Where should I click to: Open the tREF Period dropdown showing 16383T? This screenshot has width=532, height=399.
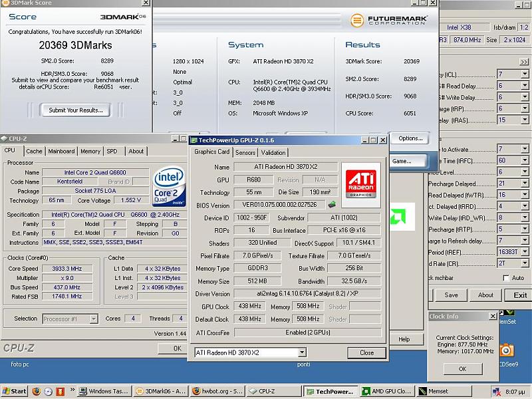[525, 252]
